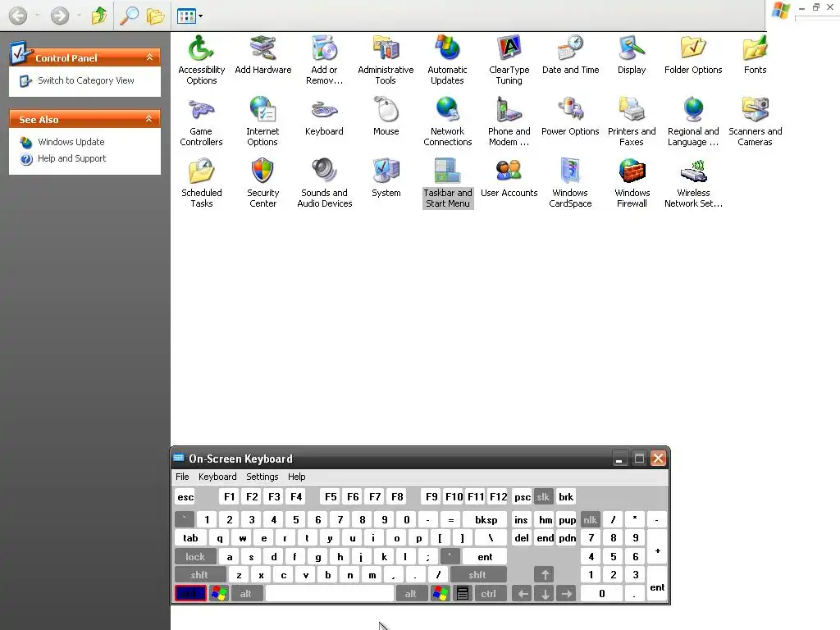Viewport: 840px width, 630px height.
Task: Click the tab key
Action: click(190, 538)
